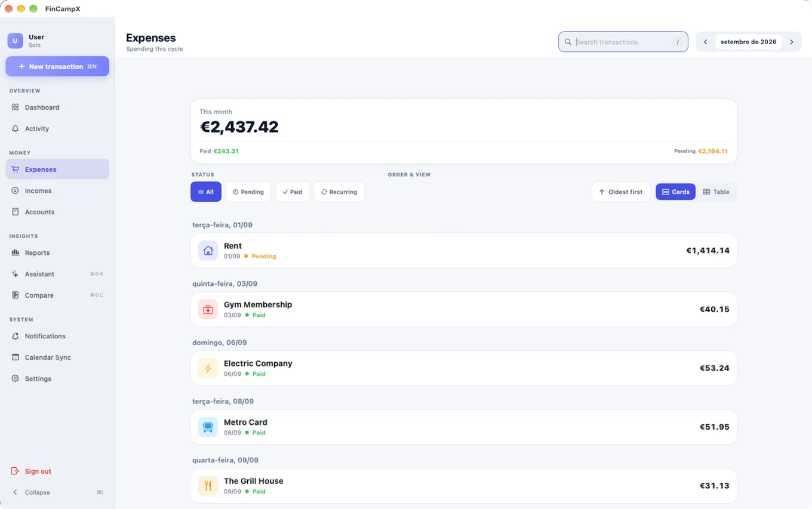Click The Grill House amount €31.13
The width and height of the screenshot is (812, 509).
(715, 486)
